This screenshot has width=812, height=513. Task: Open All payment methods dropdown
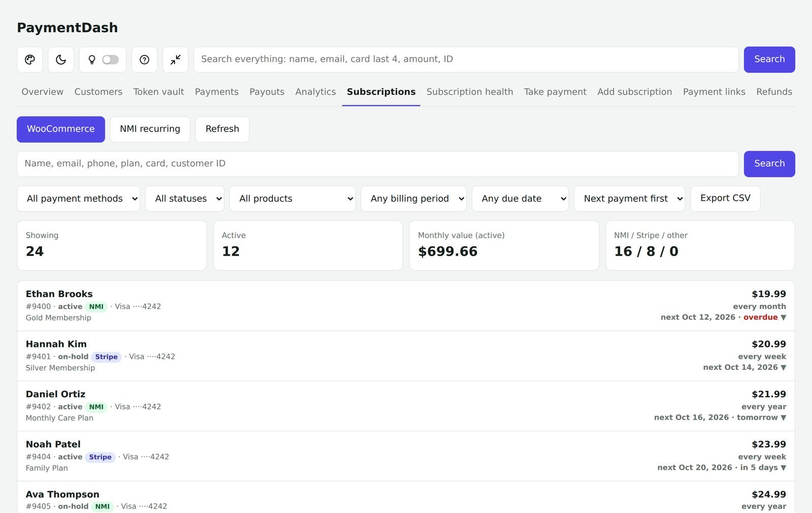(79, 199)
